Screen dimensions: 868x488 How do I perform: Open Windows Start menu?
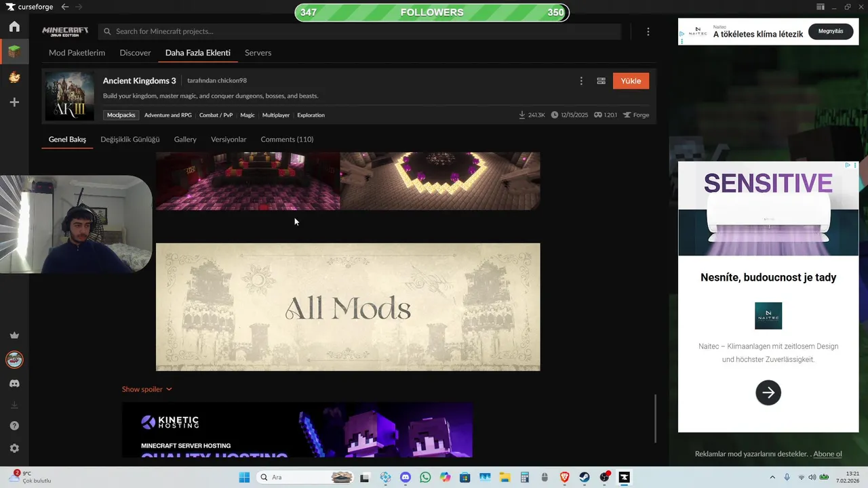244,477
